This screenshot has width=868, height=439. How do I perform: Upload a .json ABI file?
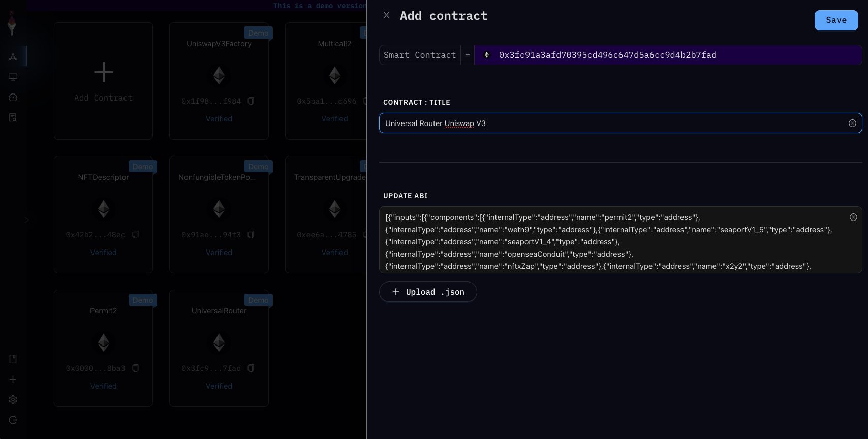428,292
